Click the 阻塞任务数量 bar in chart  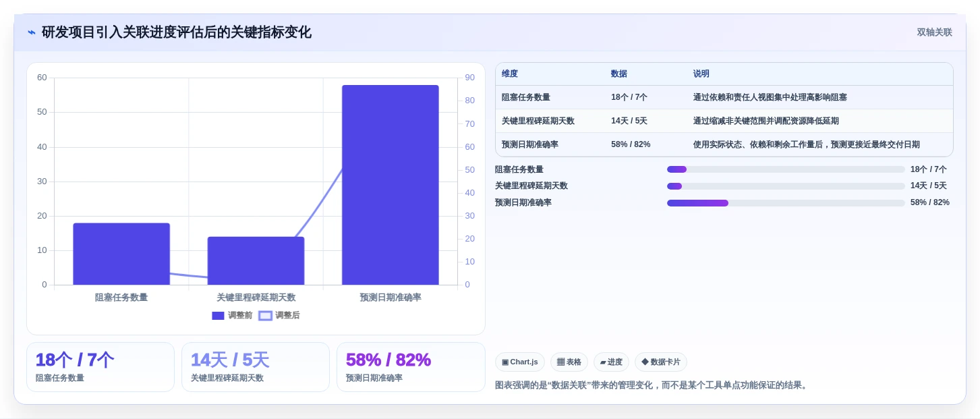(121, 254)
